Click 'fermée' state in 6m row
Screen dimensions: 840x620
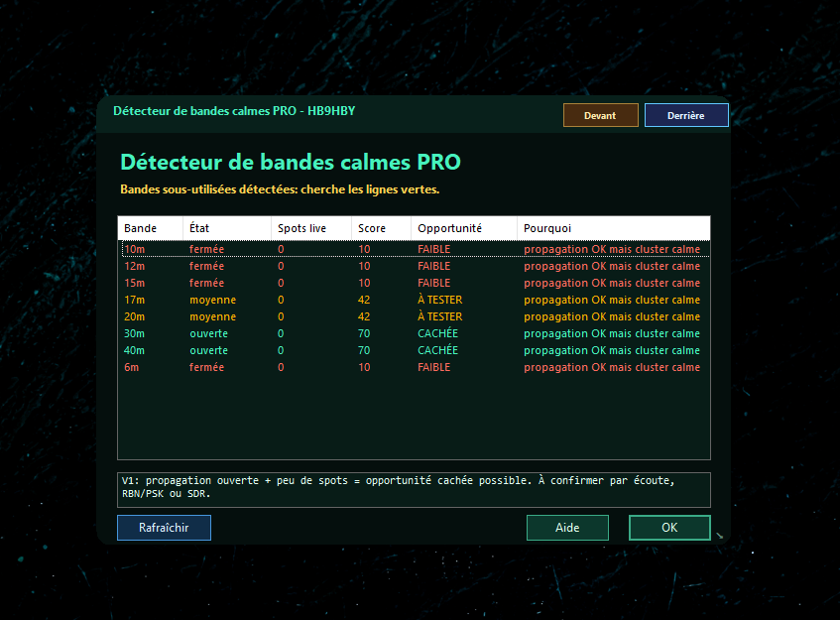tap(207, 367)
